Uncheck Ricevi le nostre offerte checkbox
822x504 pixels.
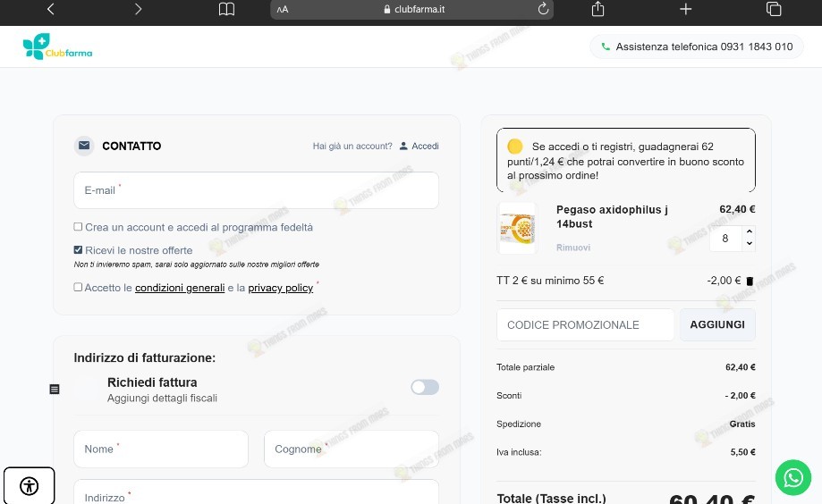(78, 250)
